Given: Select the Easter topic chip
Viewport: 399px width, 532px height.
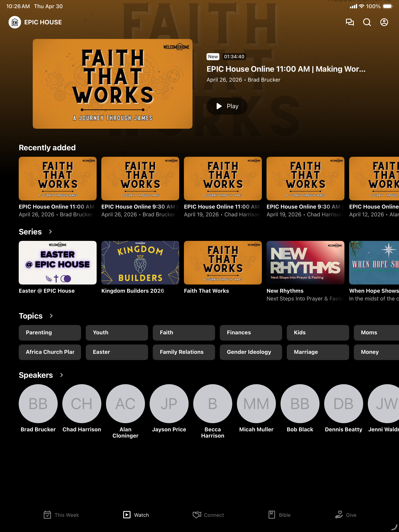Looking at the screenshot, I should (117, 352).
